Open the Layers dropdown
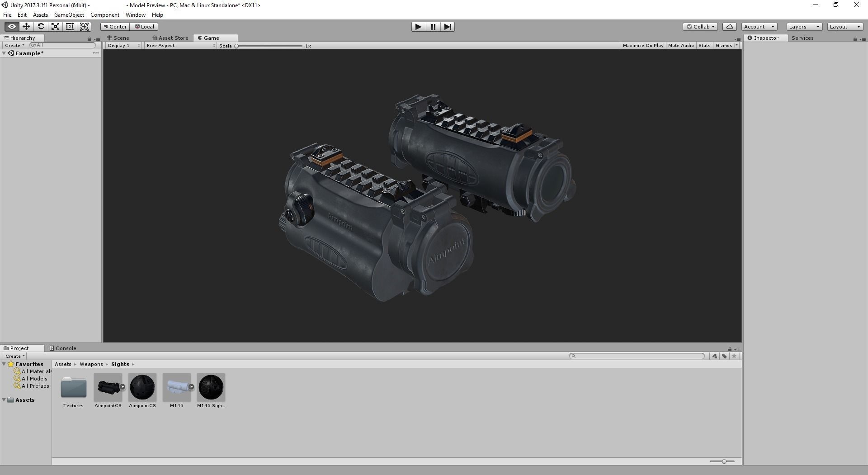Viewport: 868px width, 475px height. coord(804,27)
